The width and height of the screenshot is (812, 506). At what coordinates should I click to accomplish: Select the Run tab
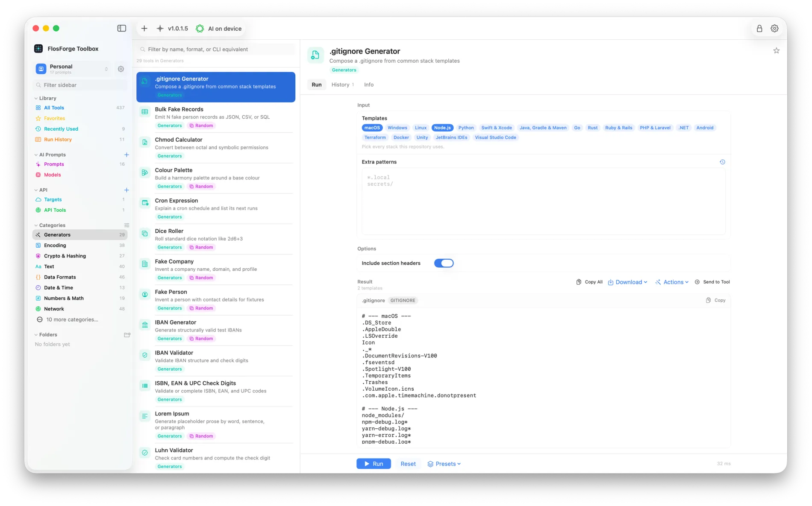point(317,85)
